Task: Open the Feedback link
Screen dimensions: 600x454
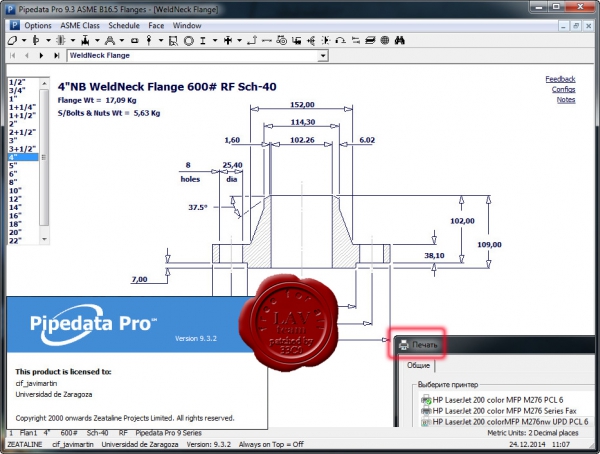Action: [560, 79]
